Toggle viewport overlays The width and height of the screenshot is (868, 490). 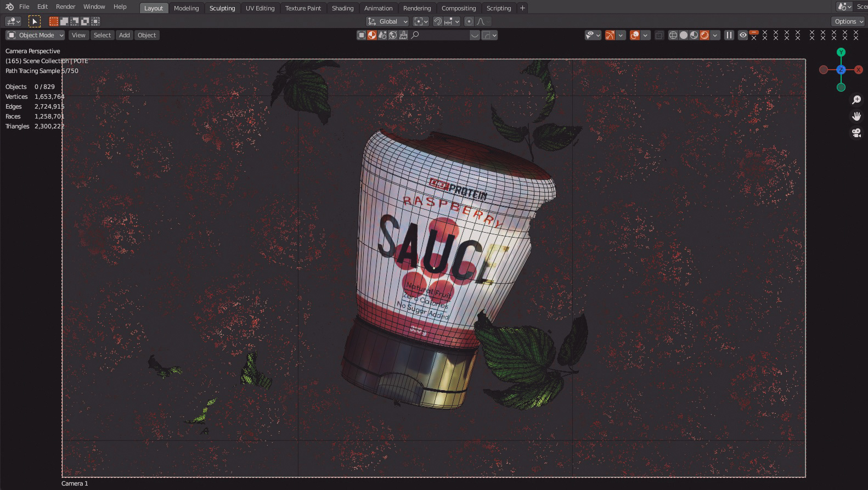pos(635,35)
